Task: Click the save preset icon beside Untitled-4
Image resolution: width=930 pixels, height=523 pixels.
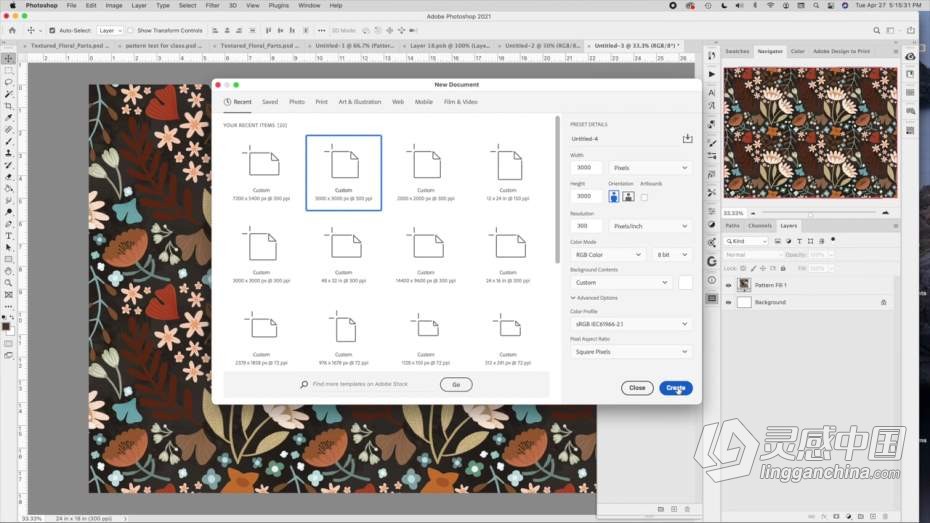Action: (x=687, y=139)
